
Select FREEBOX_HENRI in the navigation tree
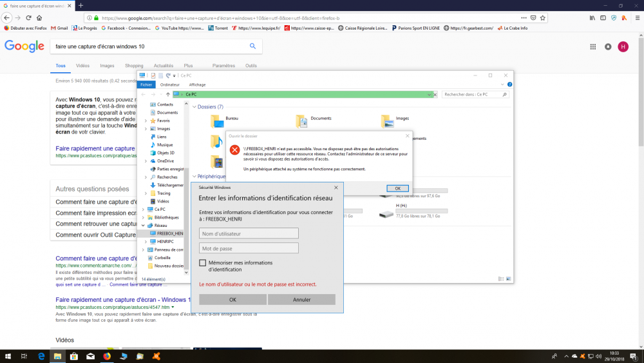click(169, 233)
